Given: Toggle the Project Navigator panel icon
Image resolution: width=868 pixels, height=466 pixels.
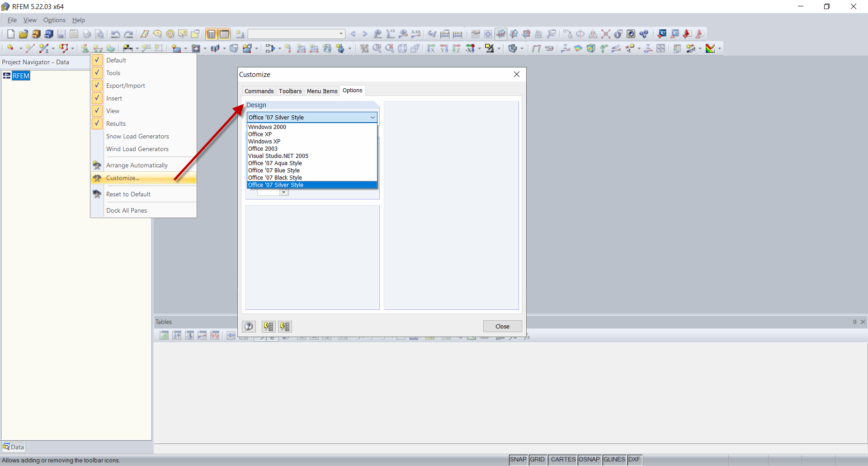Looking at the screenshot, I should (212, 34).
